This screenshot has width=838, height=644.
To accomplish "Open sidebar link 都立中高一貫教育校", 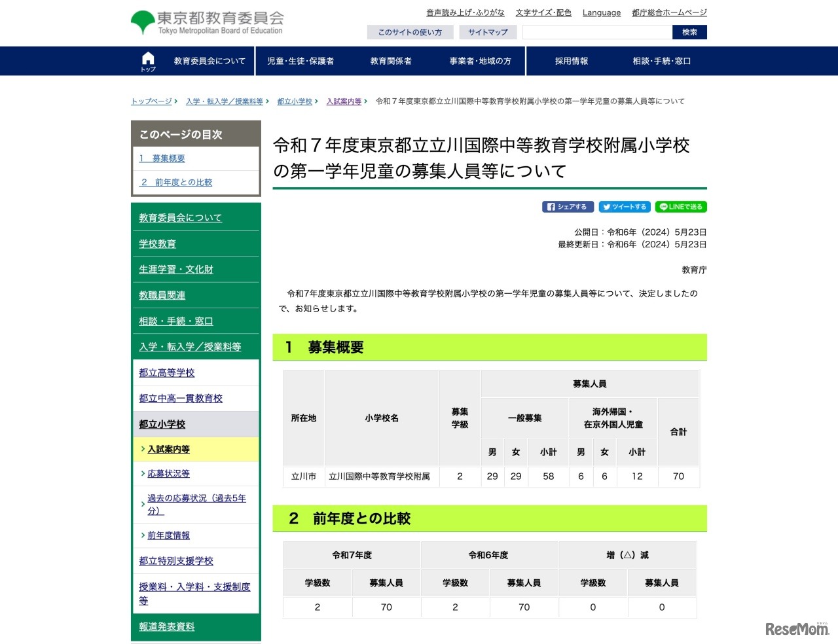I will pos(181,398).
